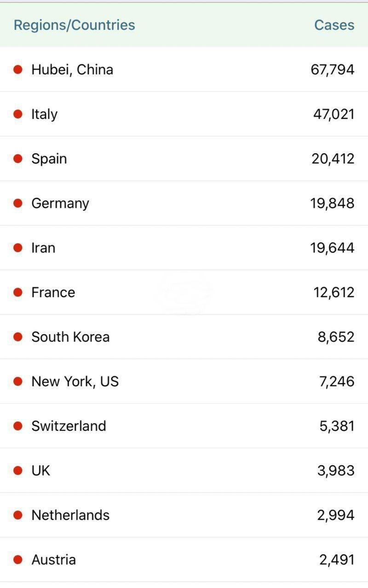Tap the red dot beside Austria

(x=18, y=560)
